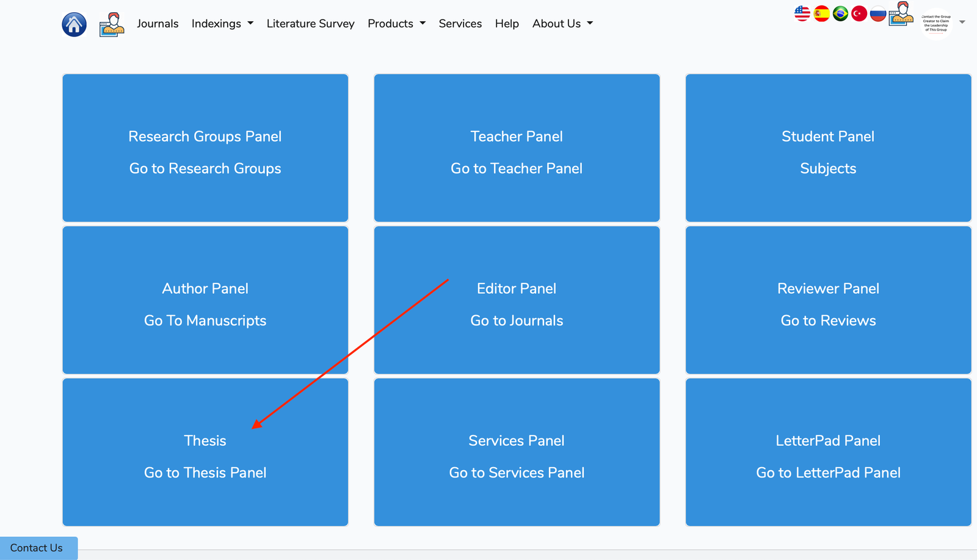
Task: Open the Journals menu item
Action: click(x=158, y=23)
